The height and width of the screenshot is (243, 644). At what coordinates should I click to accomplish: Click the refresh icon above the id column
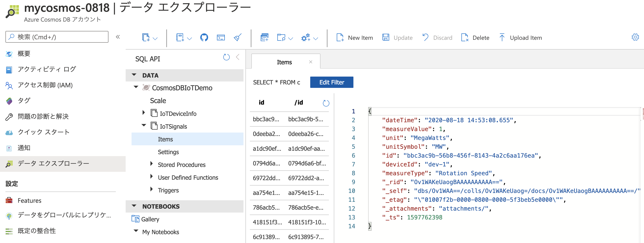326,103
